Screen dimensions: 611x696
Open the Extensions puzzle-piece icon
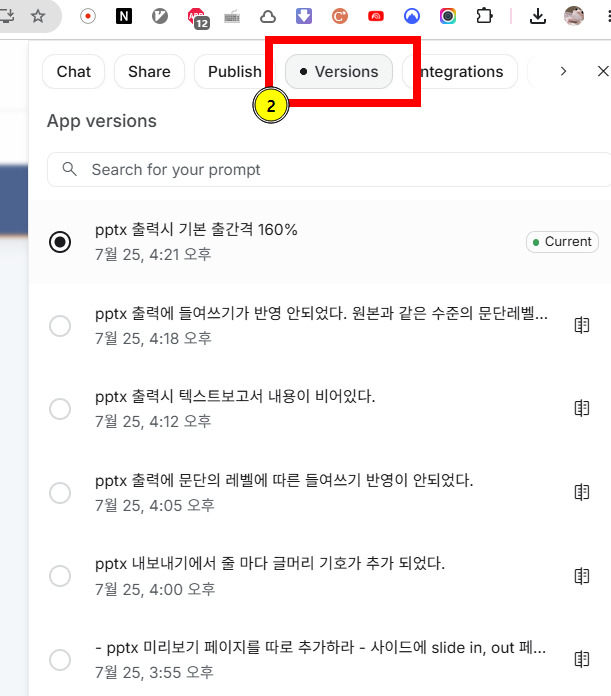click(x=484, y=16)
